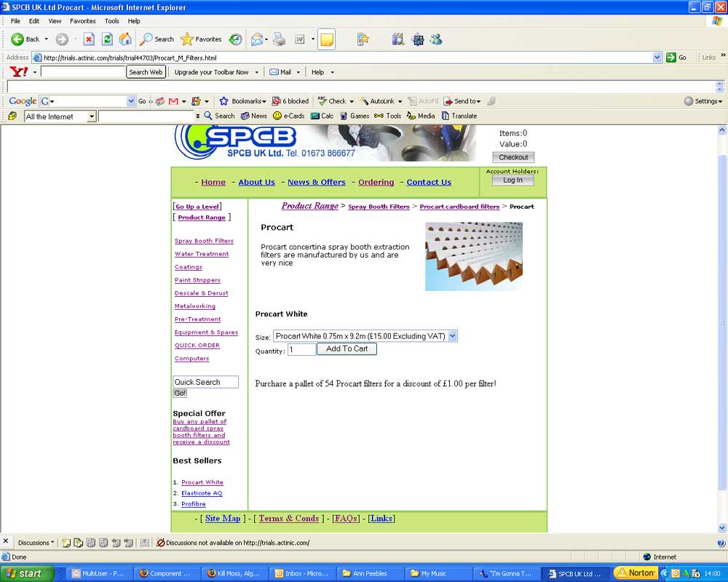This screenshot has width=728, height=582.
Task: Expand the Procart White size dropdown
Action: click(x=452, y=336)
